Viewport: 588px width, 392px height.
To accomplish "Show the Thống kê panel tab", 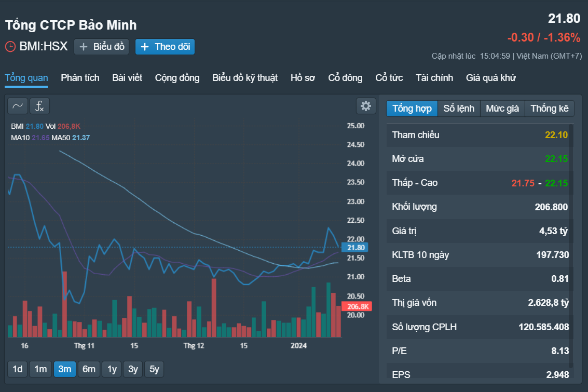I will [x=550, y=109].
